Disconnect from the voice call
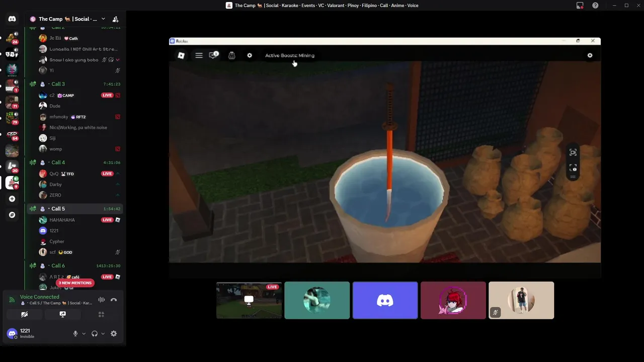644x362 pixels. [x=114, y=300]
